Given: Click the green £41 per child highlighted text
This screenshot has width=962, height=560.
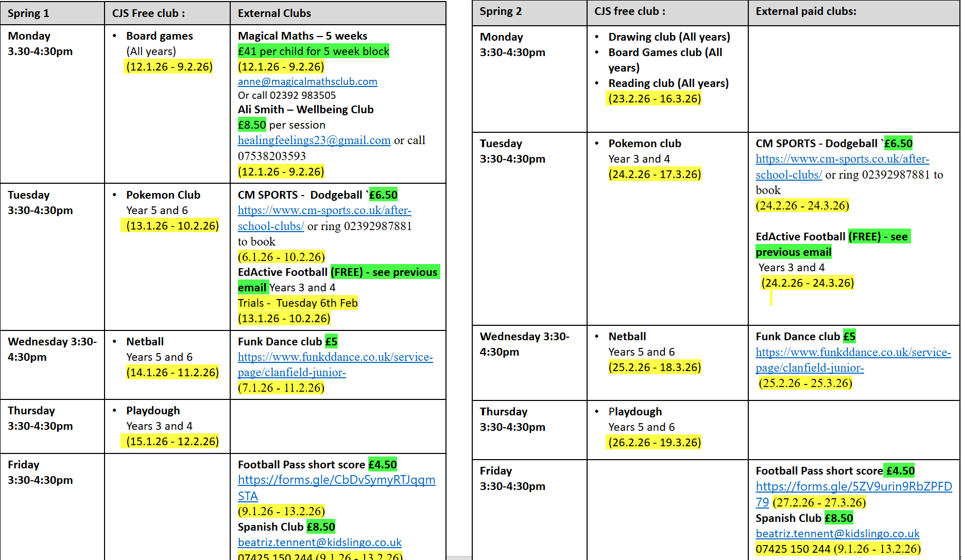Looking at the screenshot, I should [x=313, y=51].
